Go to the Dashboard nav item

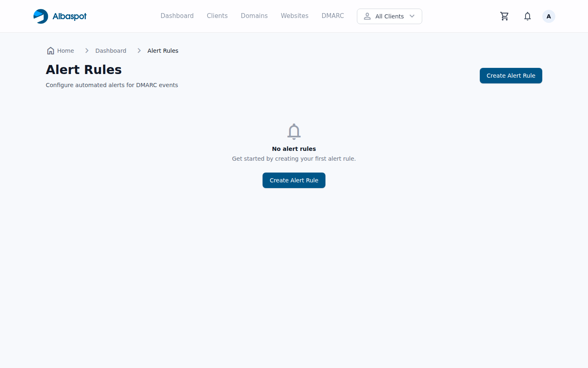pos(177,16)
